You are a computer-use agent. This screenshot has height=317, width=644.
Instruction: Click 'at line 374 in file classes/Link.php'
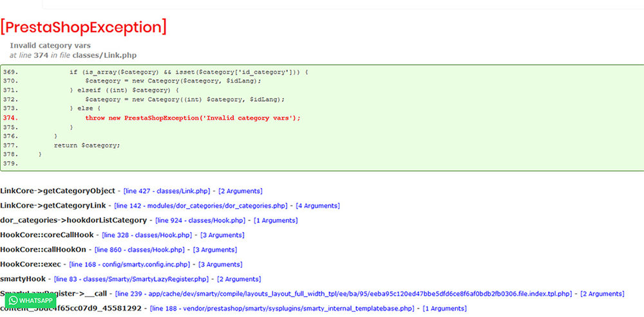[x=73, y=55]
